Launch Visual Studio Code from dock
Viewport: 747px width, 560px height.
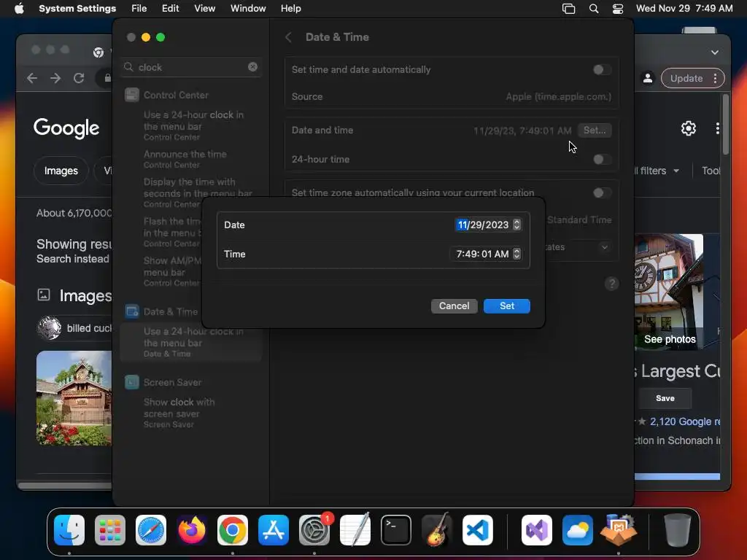[477, 530]
